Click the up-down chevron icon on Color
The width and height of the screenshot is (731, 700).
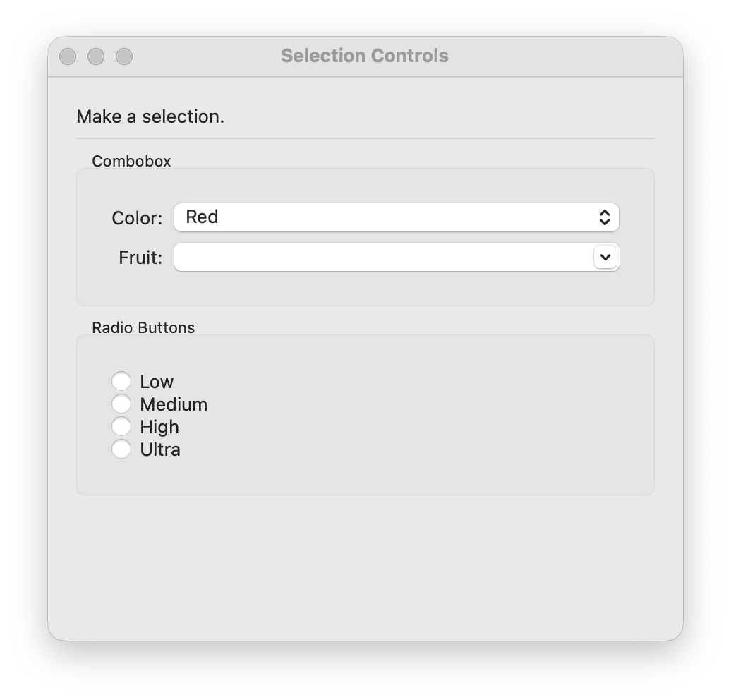click(605, 217)
